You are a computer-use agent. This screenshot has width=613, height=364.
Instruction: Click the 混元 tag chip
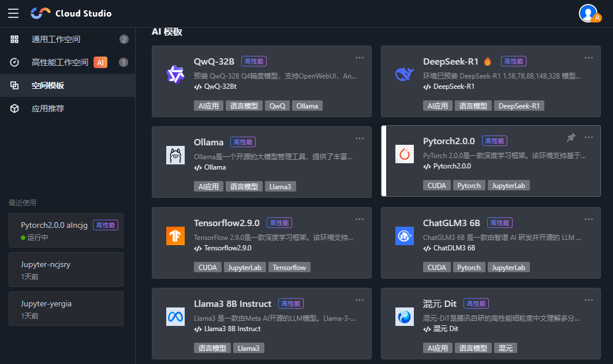[505, 348]
